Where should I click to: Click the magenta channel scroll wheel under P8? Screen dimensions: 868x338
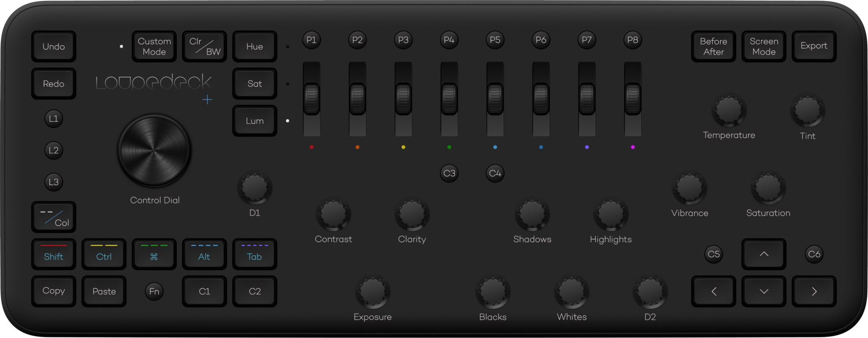(x=633, y=99)
